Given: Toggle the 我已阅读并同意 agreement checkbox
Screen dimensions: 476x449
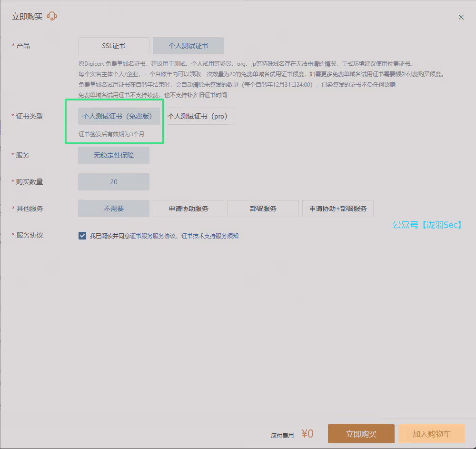Looking at the screenshot, I should point(82,236).
